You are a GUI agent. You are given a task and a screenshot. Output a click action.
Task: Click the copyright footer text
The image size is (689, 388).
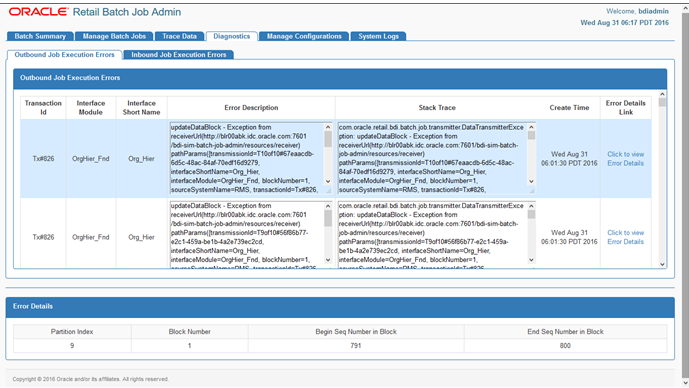click(x=91, y=379)
